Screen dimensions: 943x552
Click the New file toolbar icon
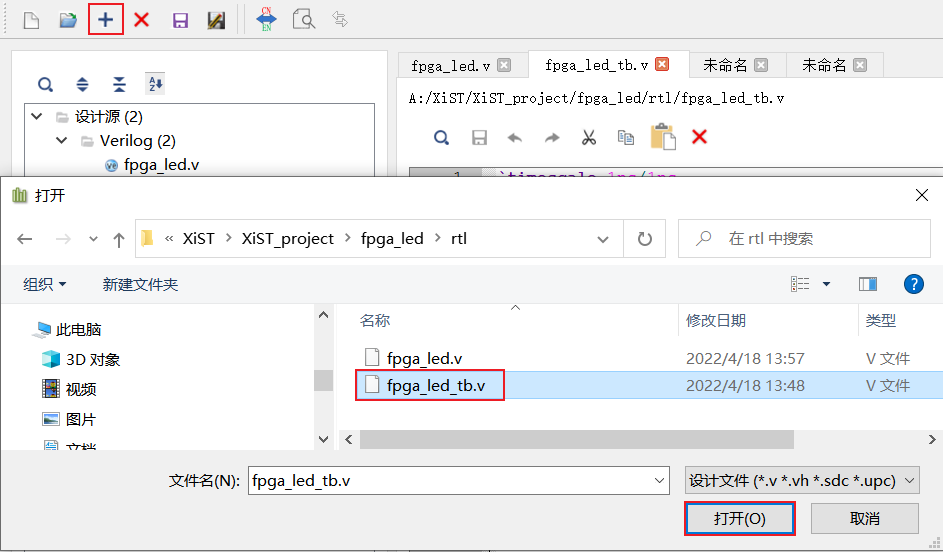[32, 20]
